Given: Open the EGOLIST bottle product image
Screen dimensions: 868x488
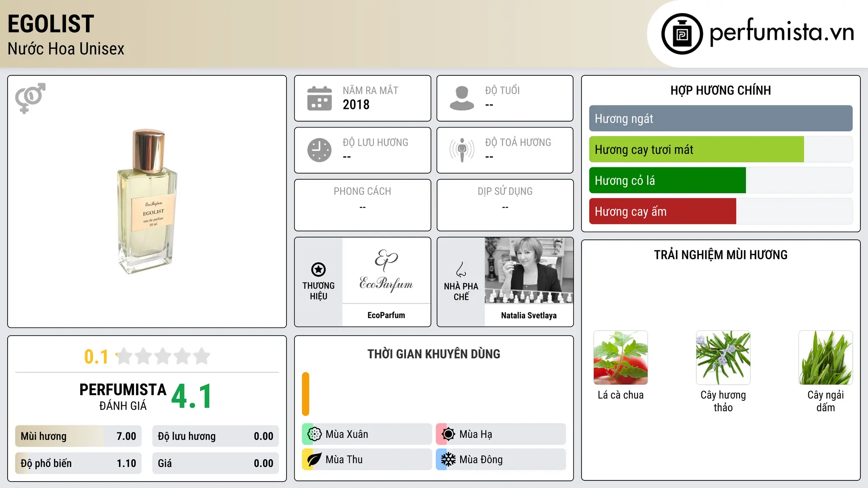Looking at the screenshot, I should (147, 202).
